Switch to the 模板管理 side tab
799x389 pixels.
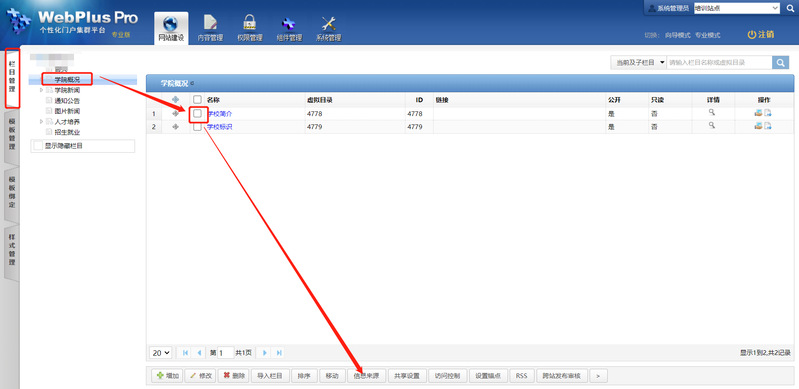(x=12, y=136)
